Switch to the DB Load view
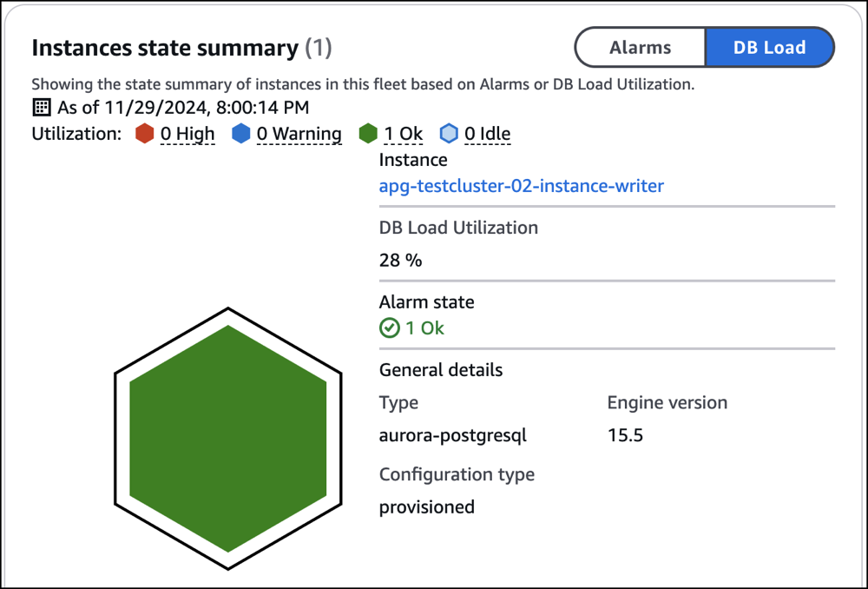The image size is (868, 589). click(x=770, y=47)
